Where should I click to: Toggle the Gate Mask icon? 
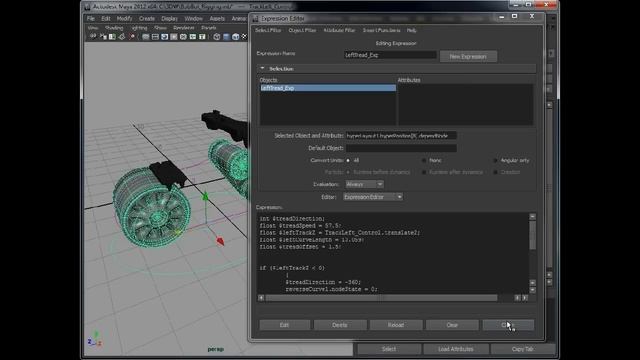(x=174, y=37)
